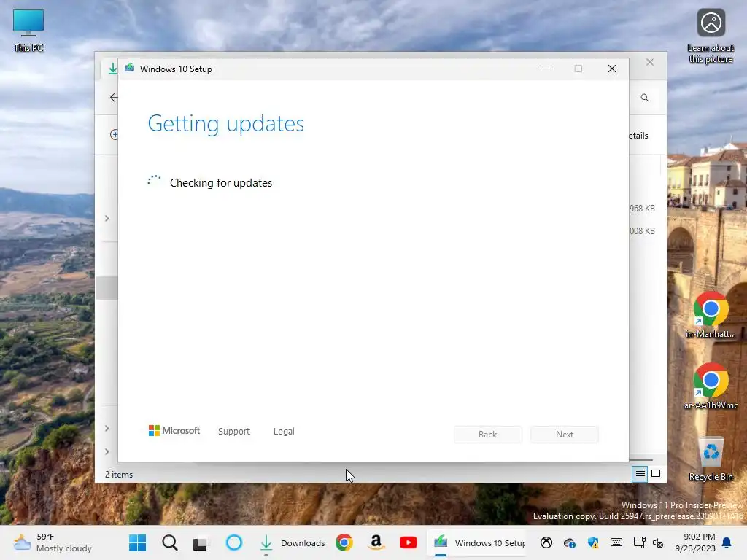Image resolution: width=747 pixels, height=560 pixels.
Task: Open taskbar Search
Action: [x=169, y=542]
